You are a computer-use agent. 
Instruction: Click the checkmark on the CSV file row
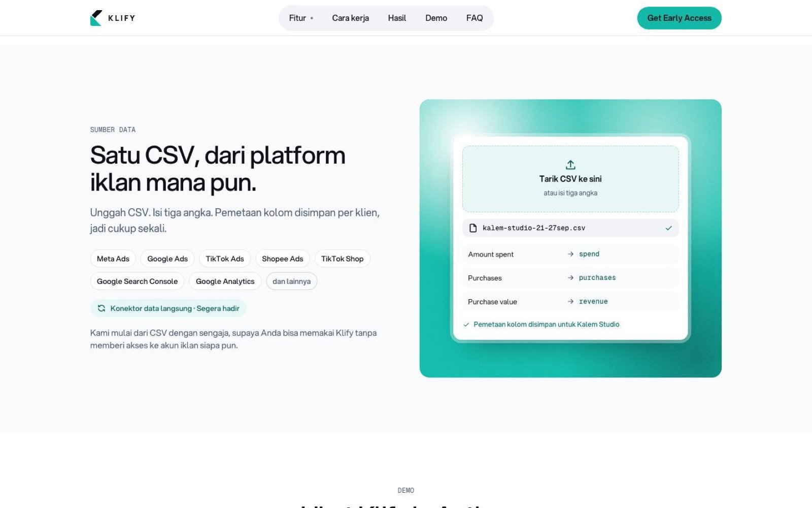click(x=668, y=228)
